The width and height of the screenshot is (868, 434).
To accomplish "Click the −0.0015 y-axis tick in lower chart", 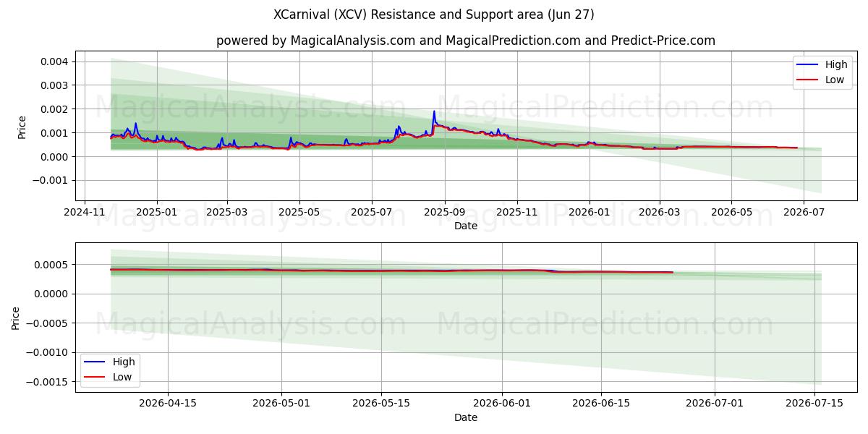I will coord(48,382).
